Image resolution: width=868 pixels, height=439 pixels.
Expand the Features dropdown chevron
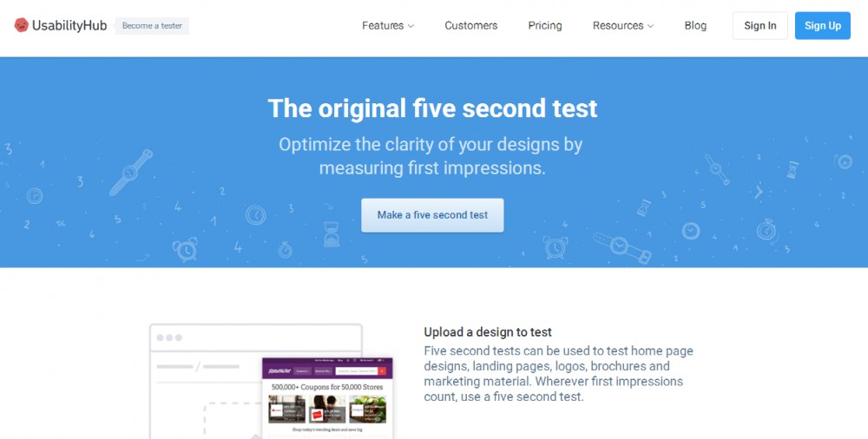click(411, 26)
